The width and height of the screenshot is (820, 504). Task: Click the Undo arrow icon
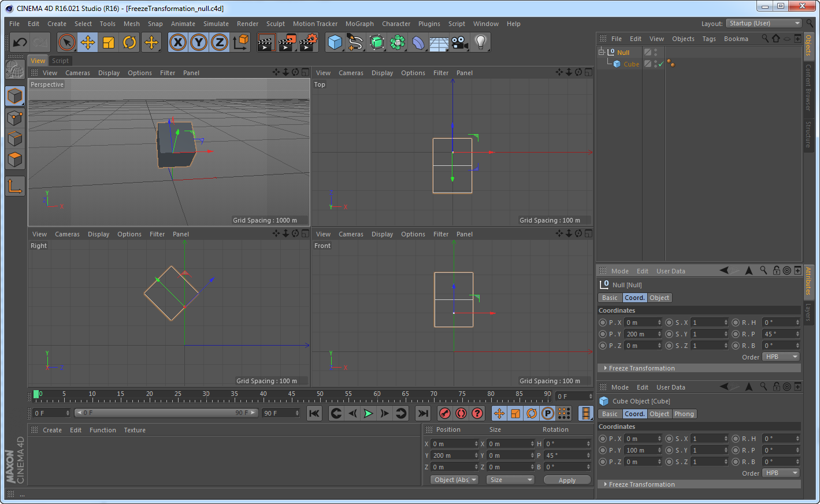pyautogui.click(x=20, y=42)
